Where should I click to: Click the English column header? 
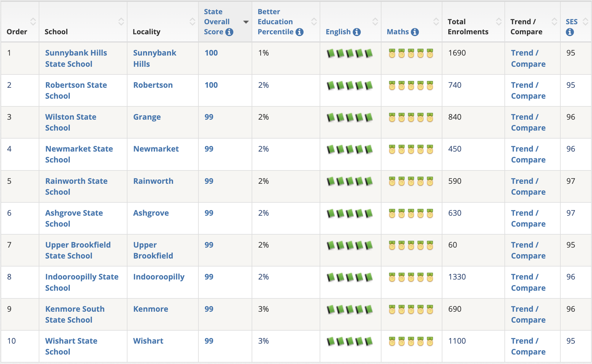tap(338, 32)
